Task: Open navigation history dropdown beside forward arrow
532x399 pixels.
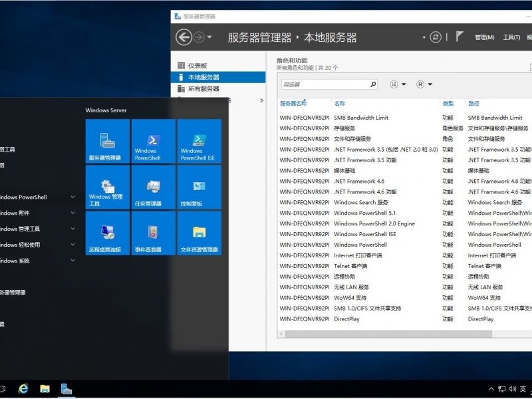Action: (209, 37)
